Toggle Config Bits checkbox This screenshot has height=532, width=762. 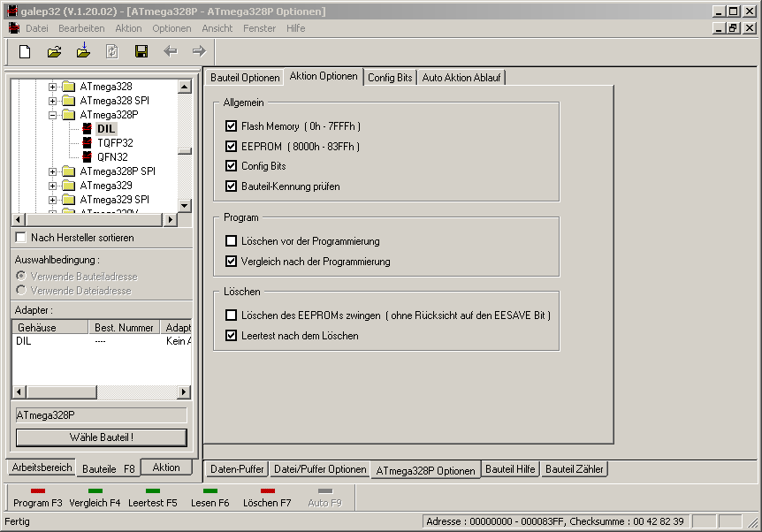tap(232, 166)
